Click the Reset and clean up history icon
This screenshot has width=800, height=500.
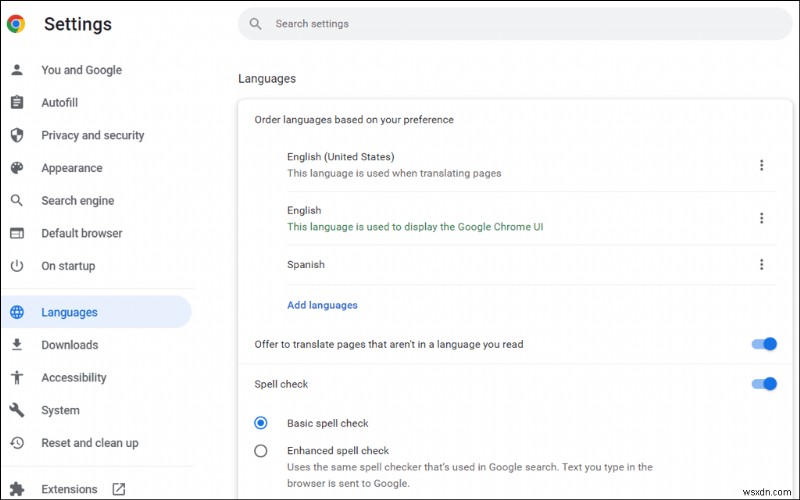tap(17, 443)
